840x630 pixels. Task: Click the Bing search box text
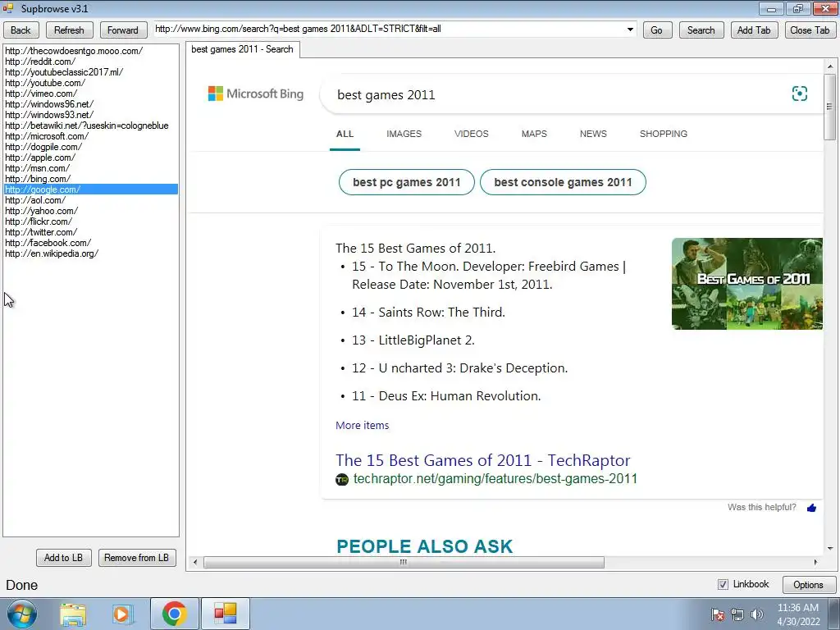[386, 95]
